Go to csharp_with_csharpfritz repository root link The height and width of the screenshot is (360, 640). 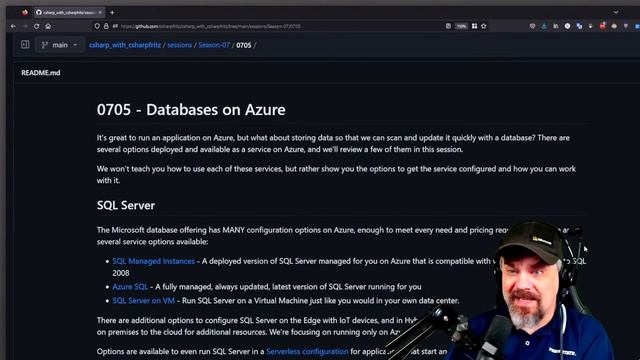(x=125, y=45)
